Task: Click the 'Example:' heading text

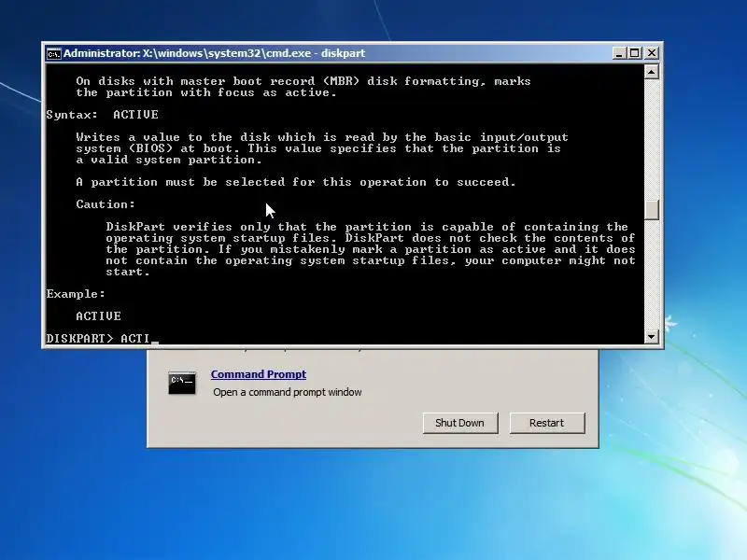Action: click(x=76, y=294)
